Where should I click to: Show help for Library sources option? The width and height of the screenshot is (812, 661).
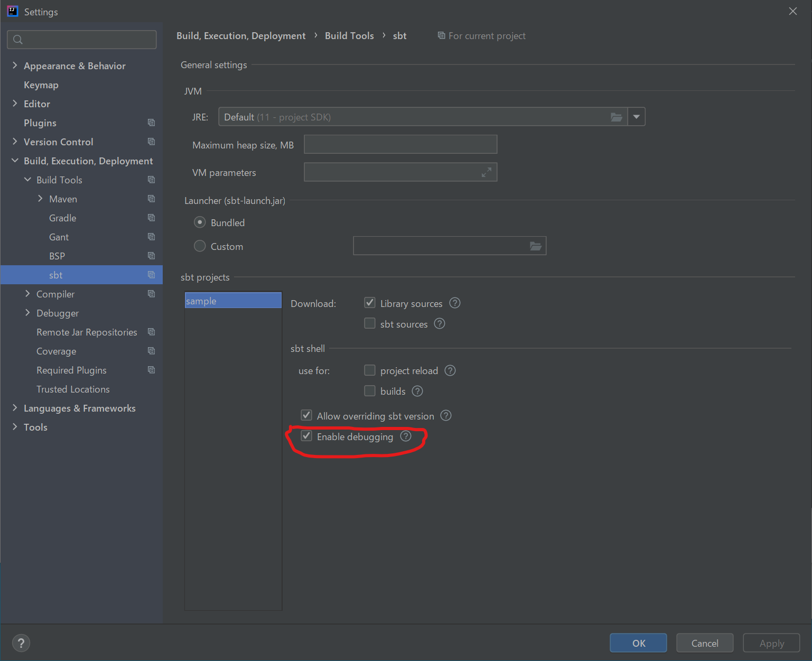pos(455,303)
